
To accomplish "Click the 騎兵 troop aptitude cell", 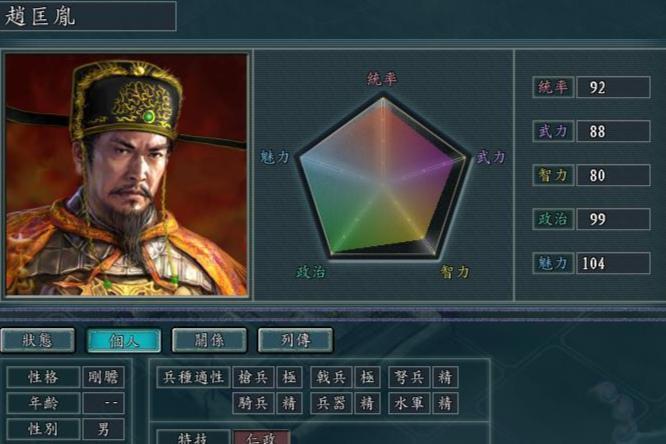I will [253, 403].
